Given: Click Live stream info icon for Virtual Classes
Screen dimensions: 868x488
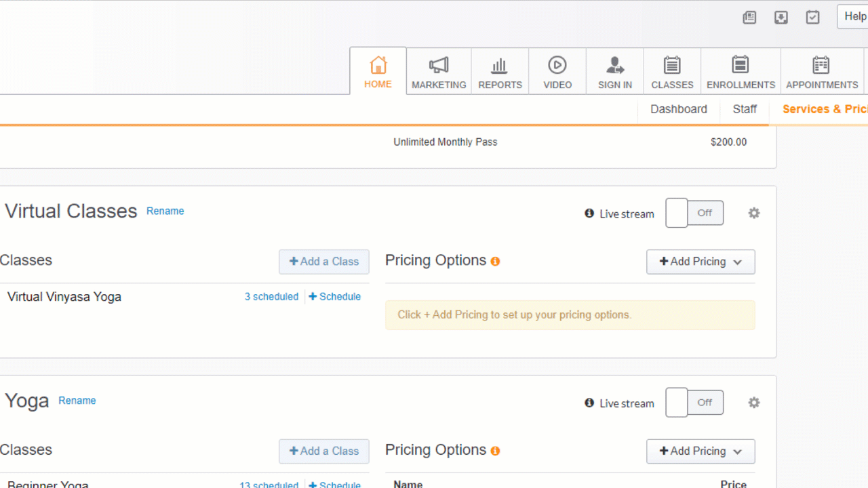Looking at the screenshot, I should 589,213.
